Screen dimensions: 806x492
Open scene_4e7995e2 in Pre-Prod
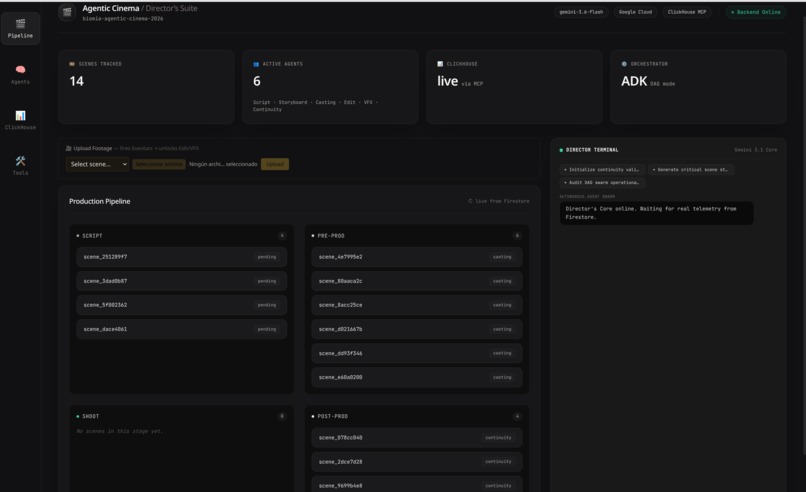point(417,257)
